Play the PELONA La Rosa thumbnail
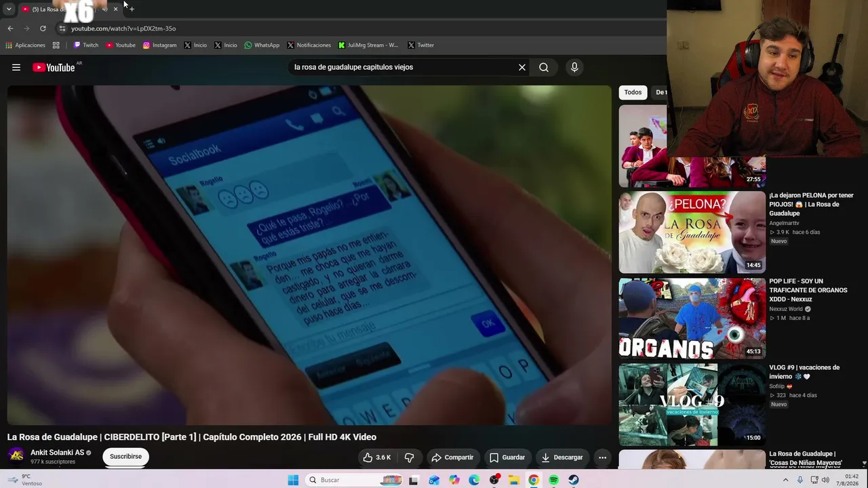 [692, 232]
